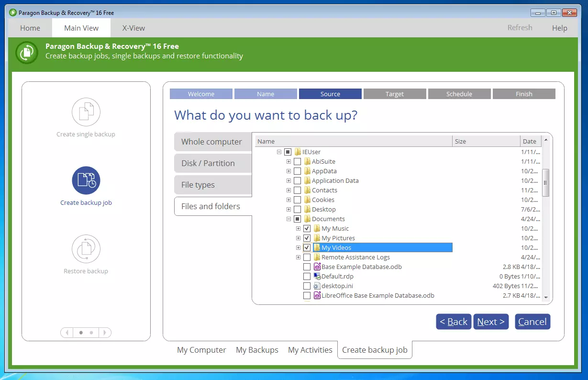Viewport: 588px width, 380px height.
Task: Open the My Backups tab
Action: [257, 350]
